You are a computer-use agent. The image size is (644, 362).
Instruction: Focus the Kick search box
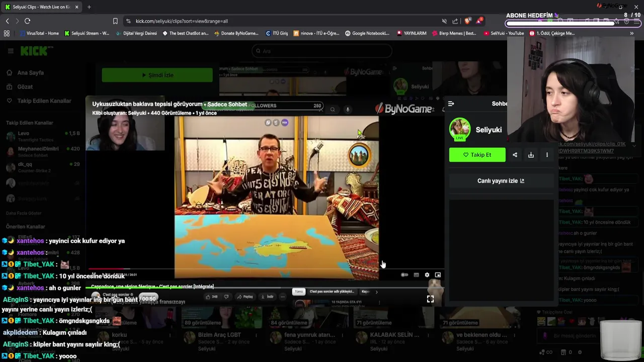[321, 51]
